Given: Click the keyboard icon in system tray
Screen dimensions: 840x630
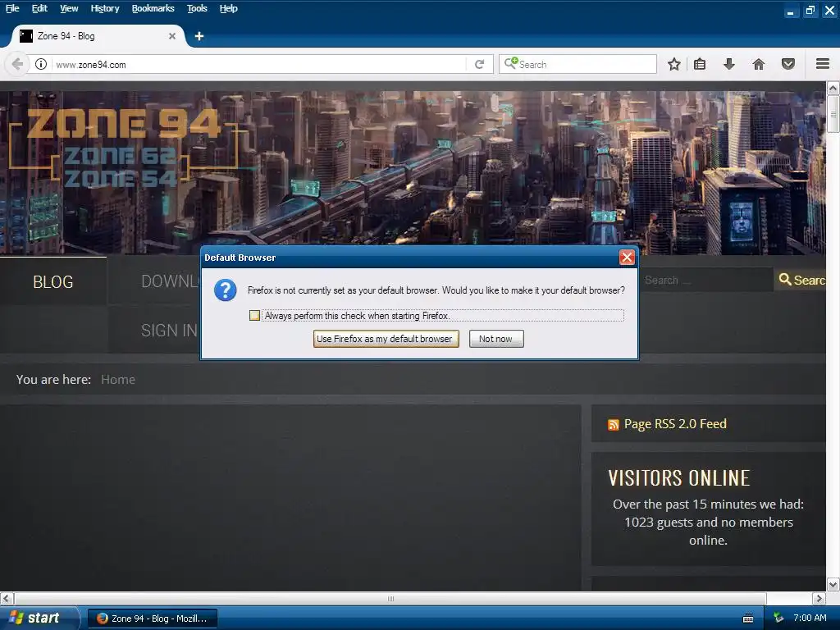Looking at the screenshot, I should coord(748,619).
